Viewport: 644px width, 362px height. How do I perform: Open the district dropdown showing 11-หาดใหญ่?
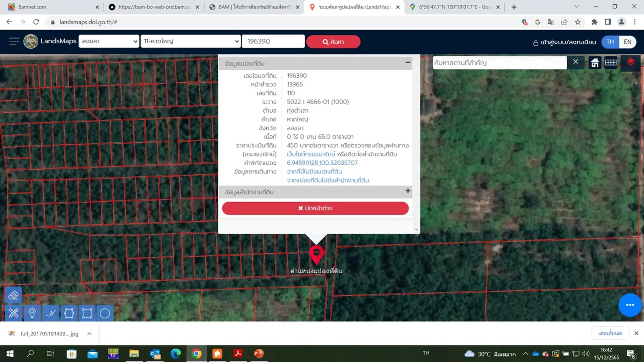(191, 41)
